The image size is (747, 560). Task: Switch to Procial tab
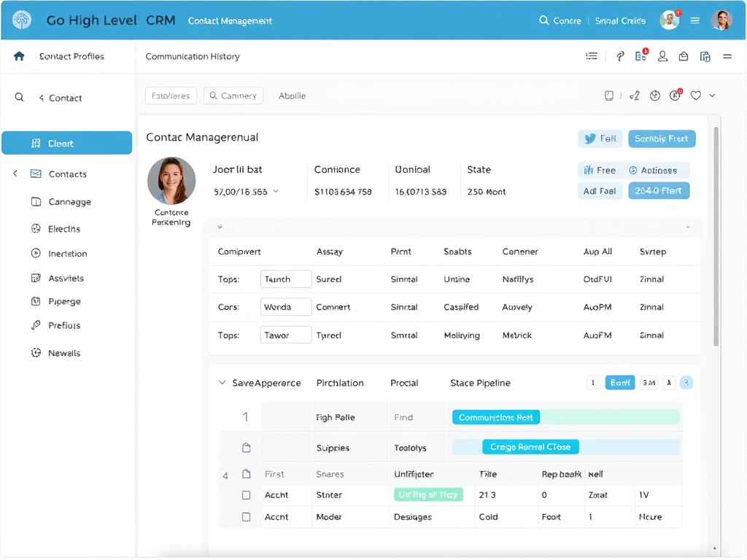(x=404, y=383)
